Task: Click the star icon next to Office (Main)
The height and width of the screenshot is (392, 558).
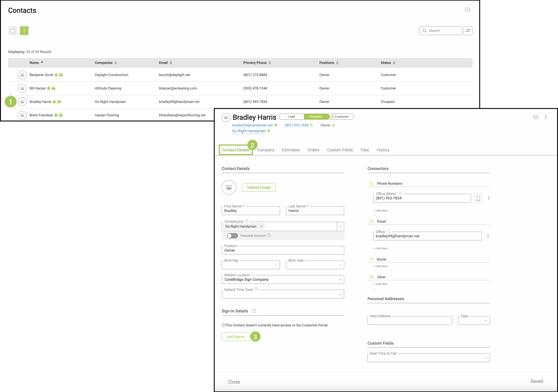Action: pos(400,193)
